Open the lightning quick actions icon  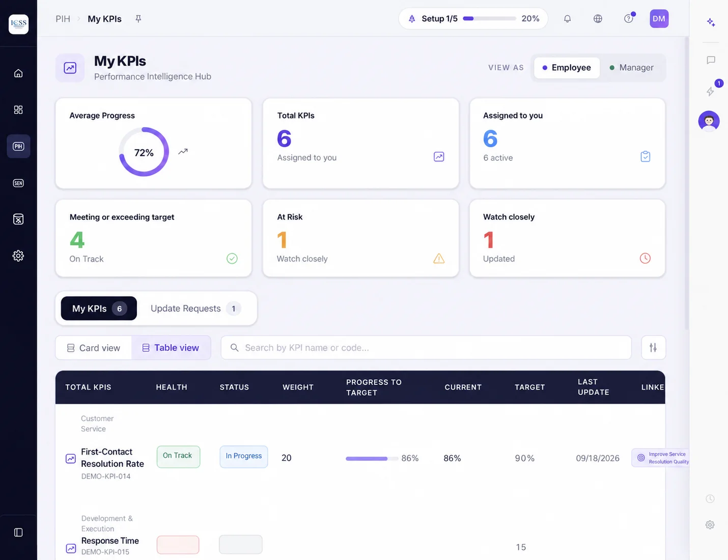tap(711, 91)
